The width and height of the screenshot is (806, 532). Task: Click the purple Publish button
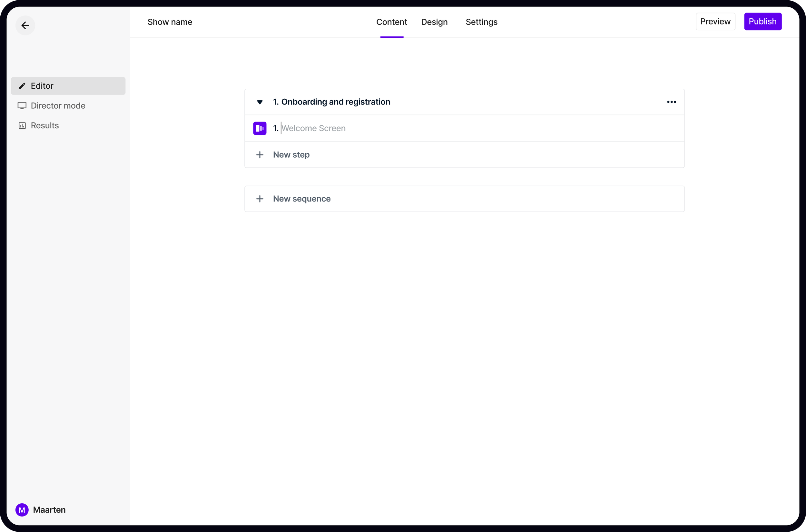762,21
